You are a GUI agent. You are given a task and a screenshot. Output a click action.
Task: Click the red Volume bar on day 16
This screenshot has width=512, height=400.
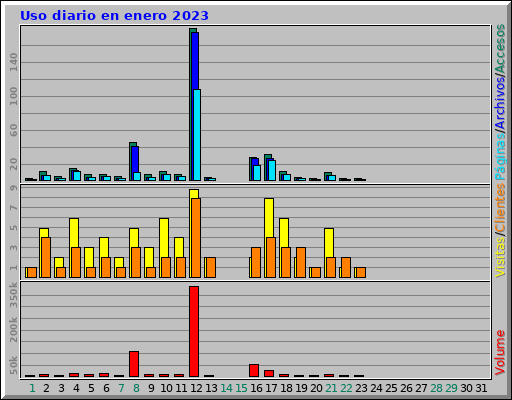pos(254,371)
